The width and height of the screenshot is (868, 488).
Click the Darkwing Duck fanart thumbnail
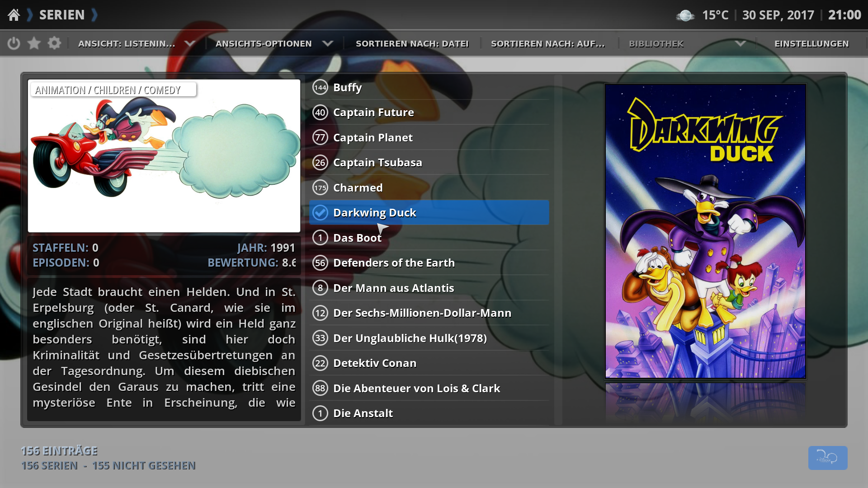(x=164, y=156)
